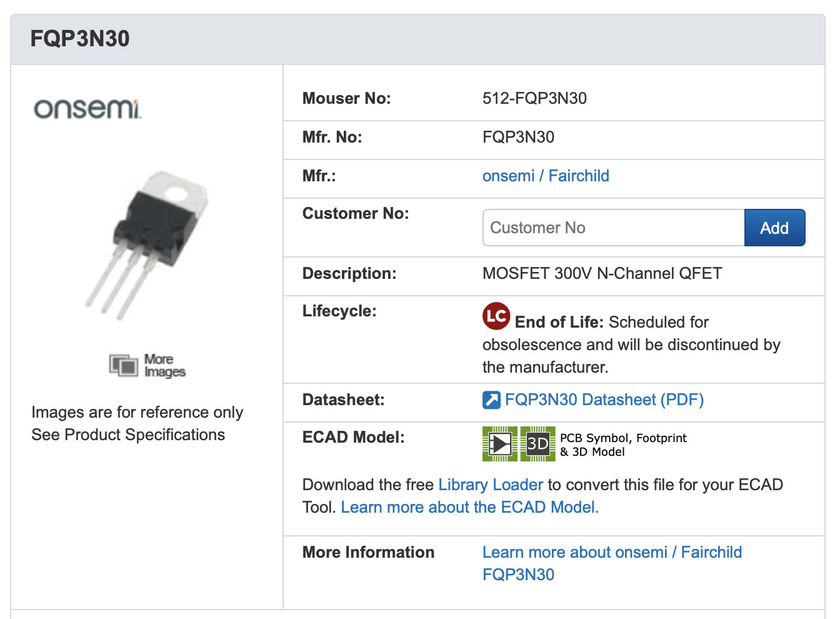The image size is (840, 619).
Task: Click the description MOSFET 300V N-Channel QFET
Action: tap(602, 273)
